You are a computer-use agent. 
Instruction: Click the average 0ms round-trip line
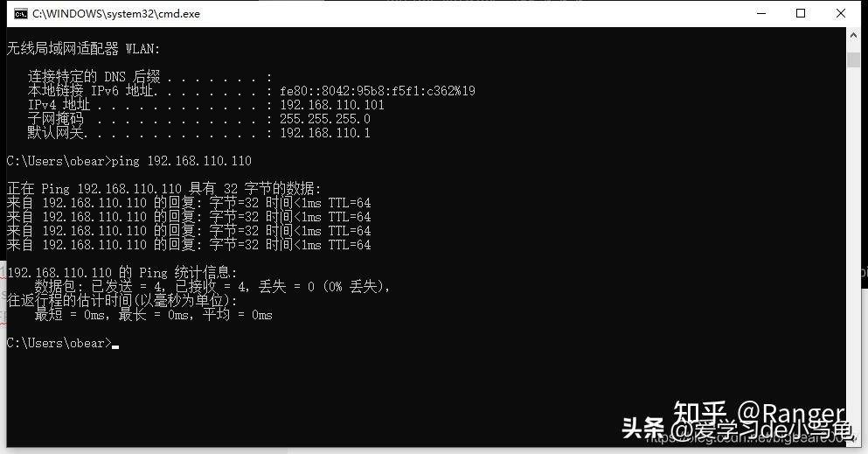click(x=153, y=315)
